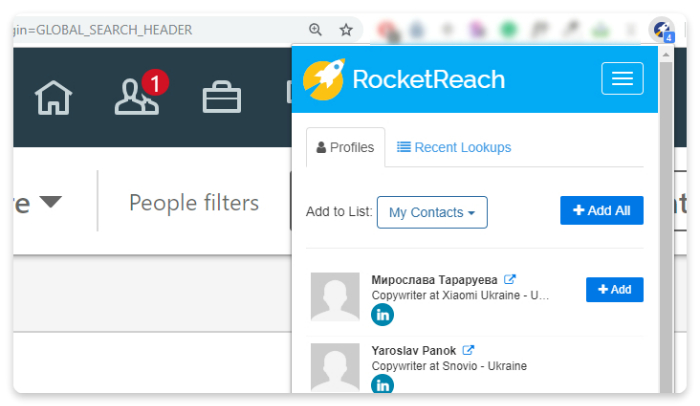Click the name Мирослава Тараруева

pyautogui.click(x=434, y=280)
